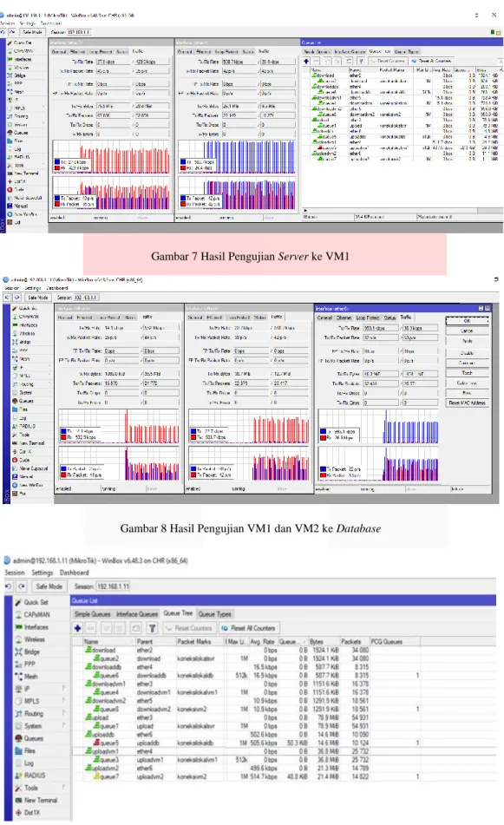
Task: Switch to Simple Queues tab
Action: [x=92, y=614]
